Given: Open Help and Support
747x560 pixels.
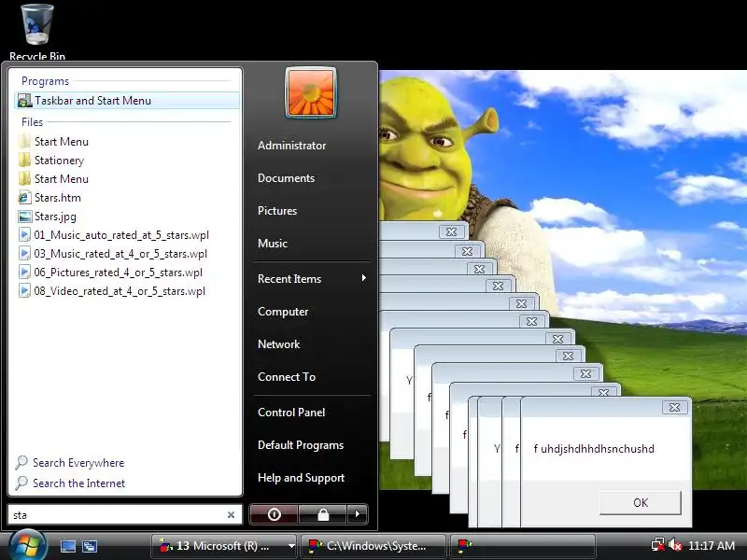Looking at the screenshot, I should (x=301, y=478).
